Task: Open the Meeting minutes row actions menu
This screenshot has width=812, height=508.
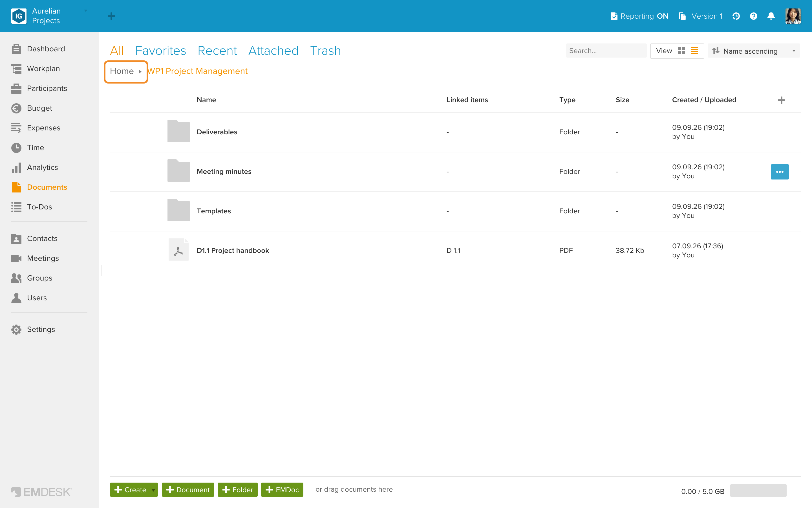Action: tap(780, 172)
